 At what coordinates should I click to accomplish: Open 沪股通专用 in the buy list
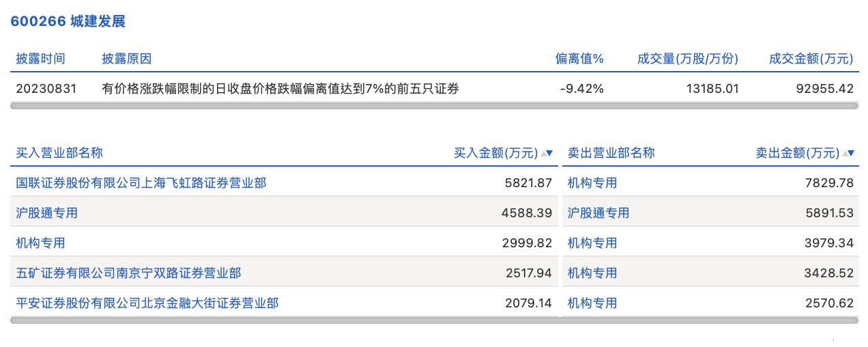coord(47,213)
